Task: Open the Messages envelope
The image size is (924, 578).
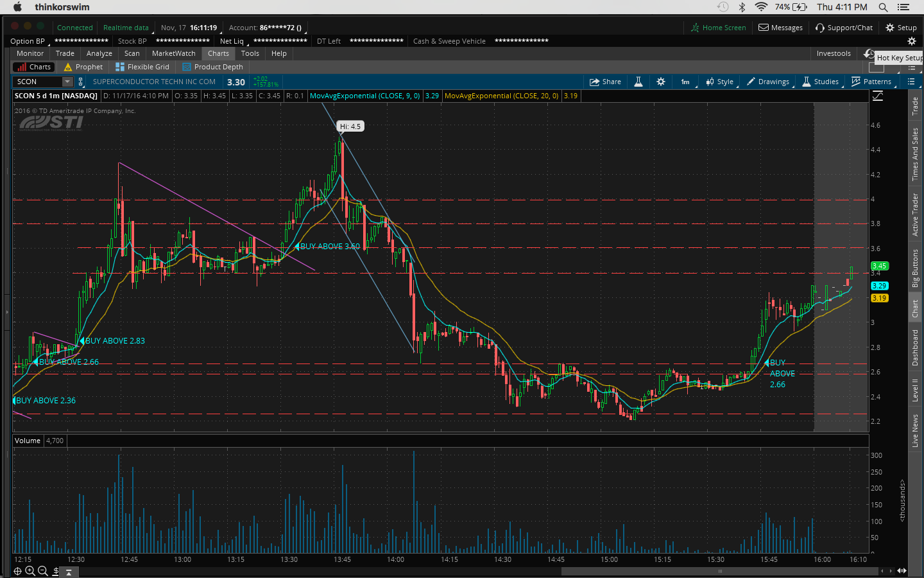Action: [780, 28]
